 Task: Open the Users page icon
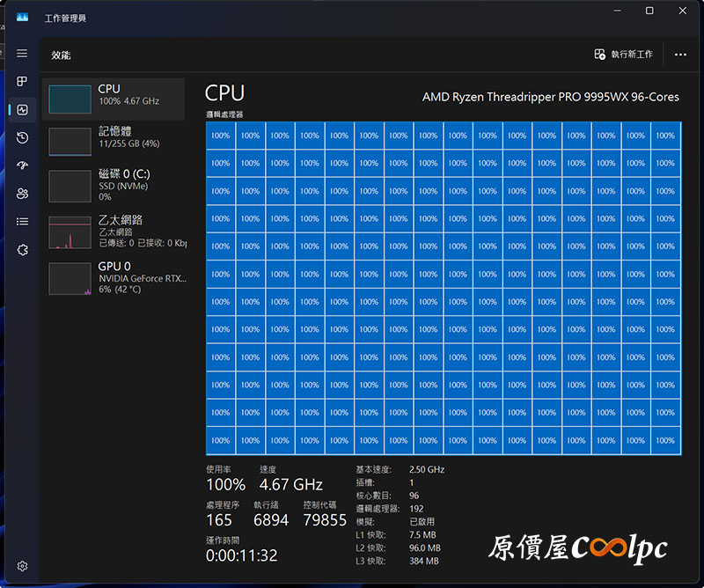point(22,194)
